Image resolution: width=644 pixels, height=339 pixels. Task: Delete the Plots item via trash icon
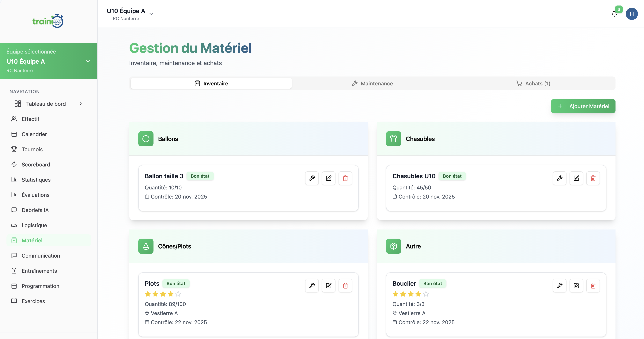[345, 285]
